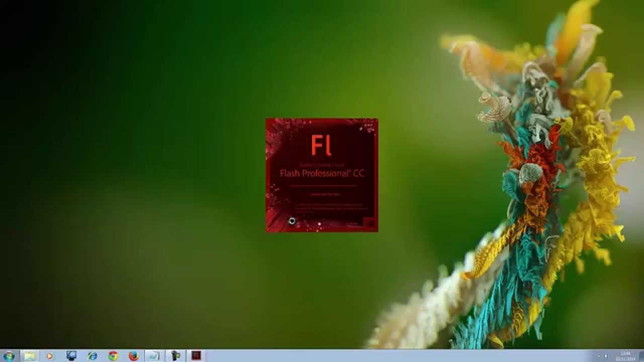This screenshot has width=644, height=362.
Task: Open the Windows Start menu
Action: click(x=9, y=355)
